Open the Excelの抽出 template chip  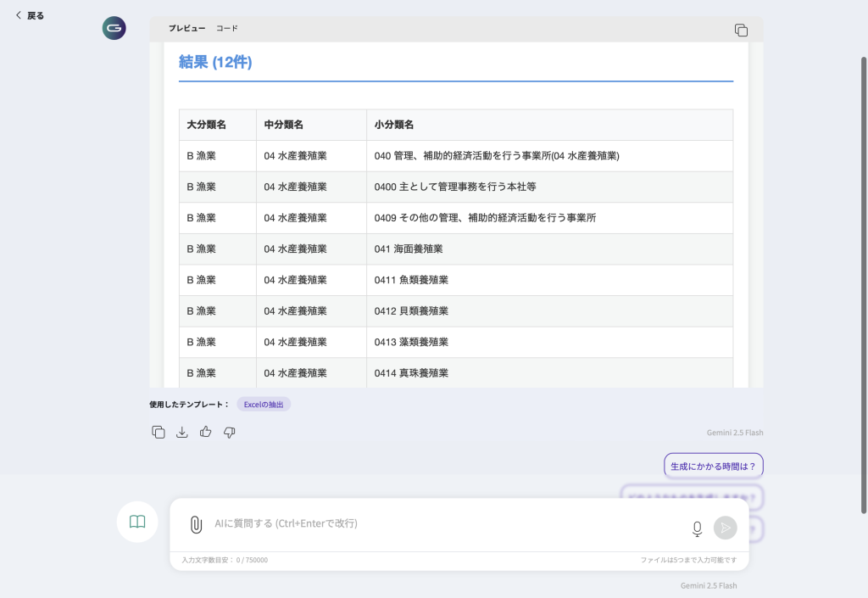(x=263, y=405)
